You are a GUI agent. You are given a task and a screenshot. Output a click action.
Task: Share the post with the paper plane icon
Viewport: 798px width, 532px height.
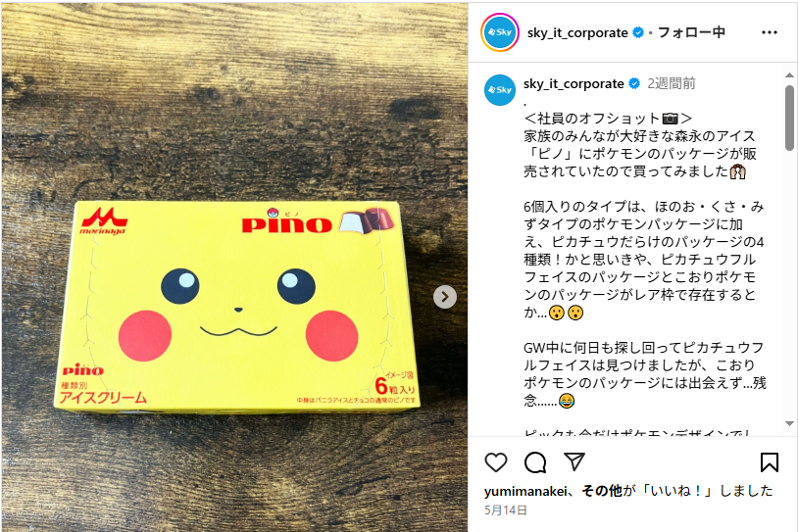pos(574,461)
